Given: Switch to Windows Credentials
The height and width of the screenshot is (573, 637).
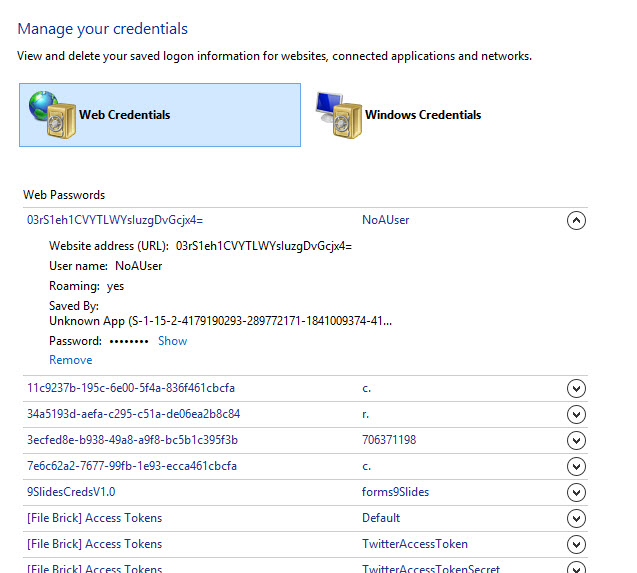Looking at the screenshot, I should coord(423,115).
